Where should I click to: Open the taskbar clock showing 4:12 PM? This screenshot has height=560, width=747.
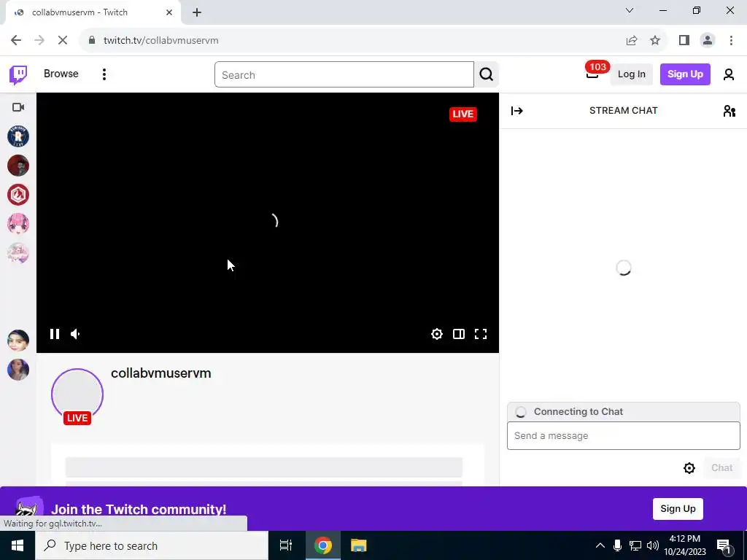point(684,545)
